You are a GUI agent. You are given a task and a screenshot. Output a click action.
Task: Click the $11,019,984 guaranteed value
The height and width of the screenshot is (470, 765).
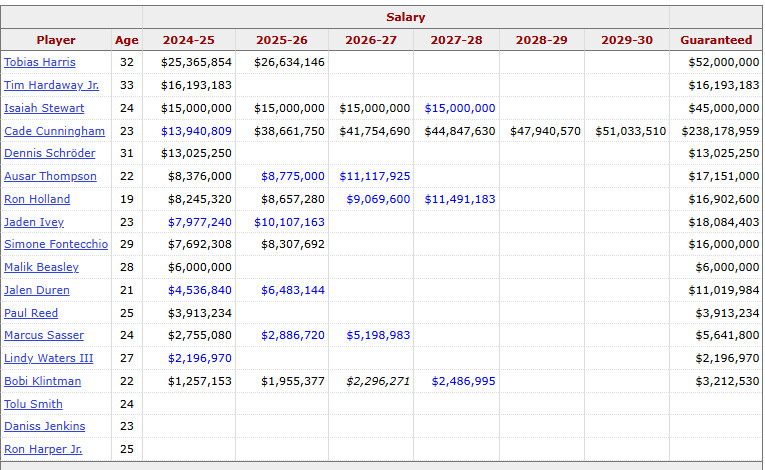point(724,290)
